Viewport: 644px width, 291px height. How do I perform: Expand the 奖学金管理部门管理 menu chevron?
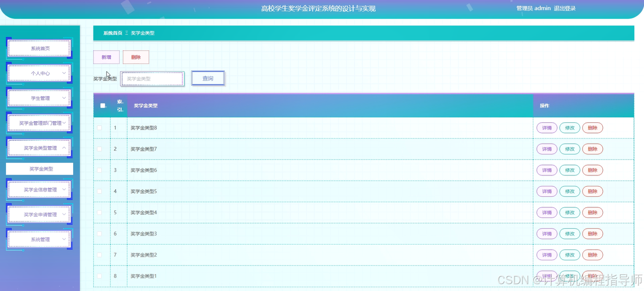coord(64,123)
